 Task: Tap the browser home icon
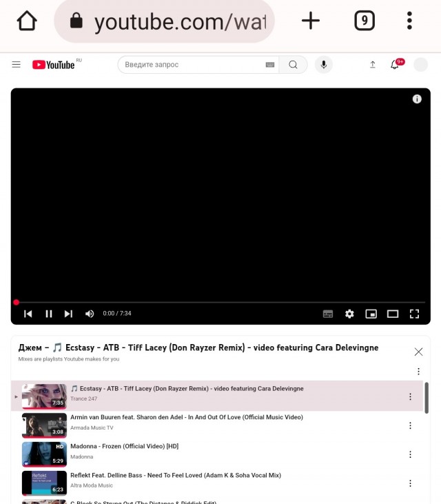27,21
